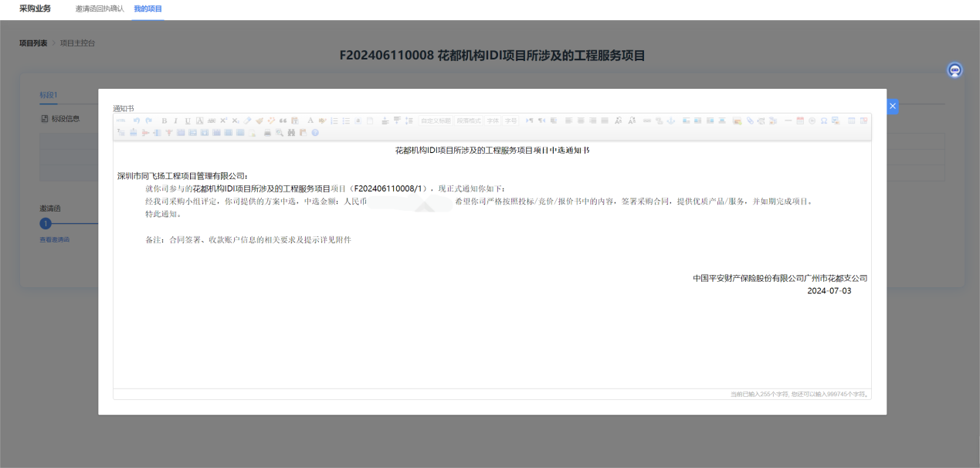Switch to the 邀请函回执确认 tab
The height and width of the screenshot is (468, 980).
coord(100,8)
